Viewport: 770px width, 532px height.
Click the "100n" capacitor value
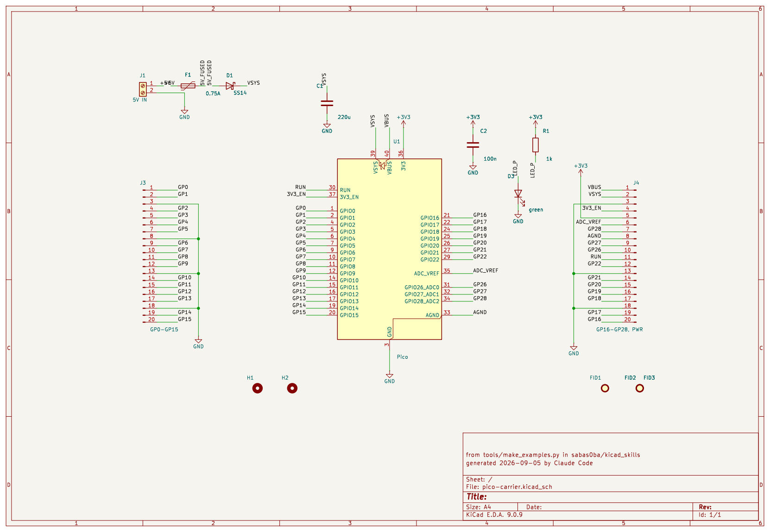point(490,159)
